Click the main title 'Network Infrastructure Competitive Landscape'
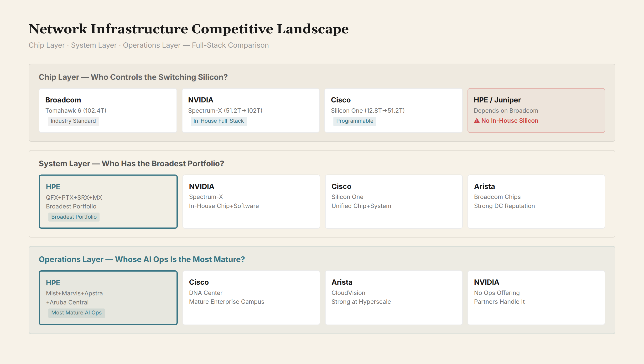The image size is (644, 364). point(188,29)
